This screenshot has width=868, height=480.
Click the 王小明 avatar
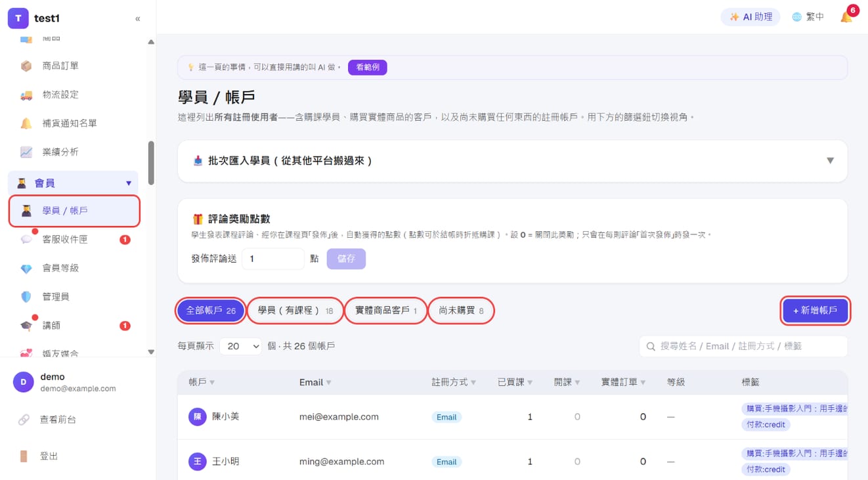coord(198,462)
